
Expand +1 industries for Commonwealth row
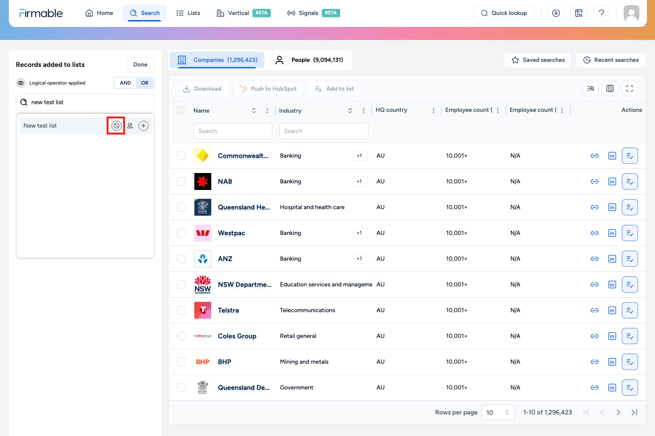tap(359, 156)
